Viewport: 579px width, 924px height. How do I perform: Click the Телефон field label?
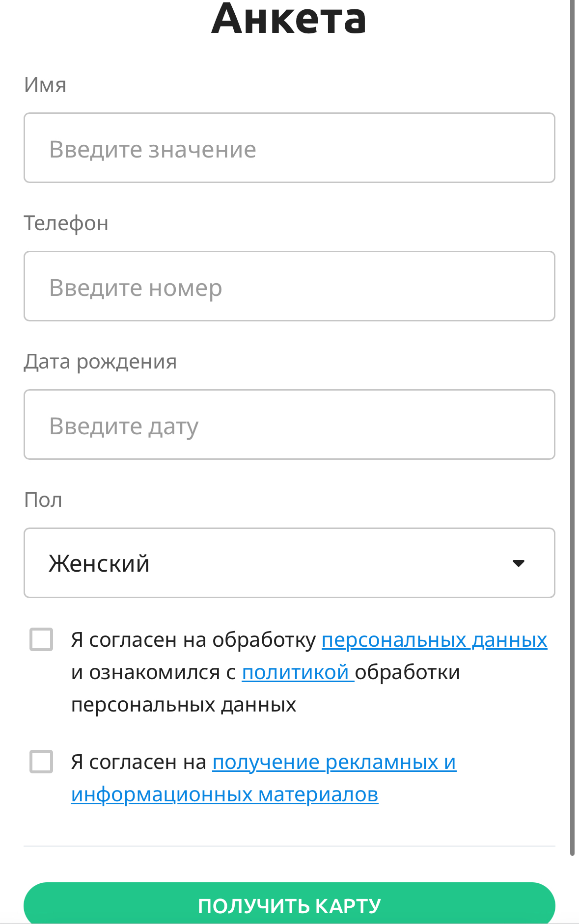click(66, 223)
